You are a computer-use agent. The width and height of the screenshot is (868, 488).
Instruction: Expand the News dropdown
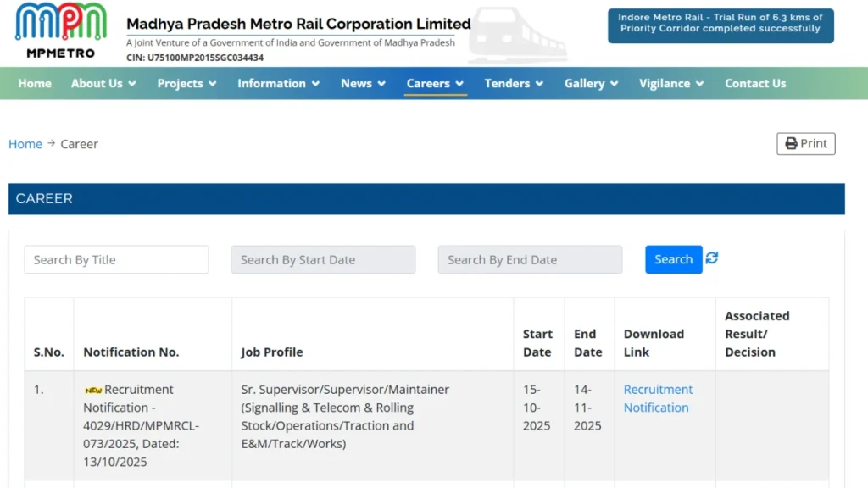(x=363, y=83)
